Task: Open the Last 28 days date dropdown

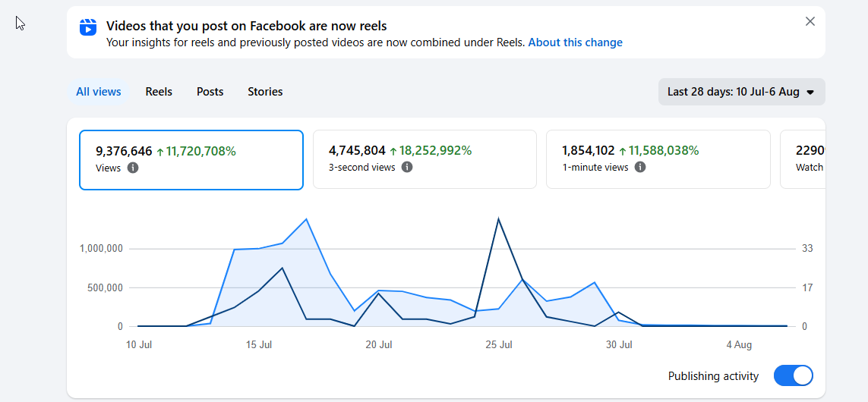Action: pos(741,92)
